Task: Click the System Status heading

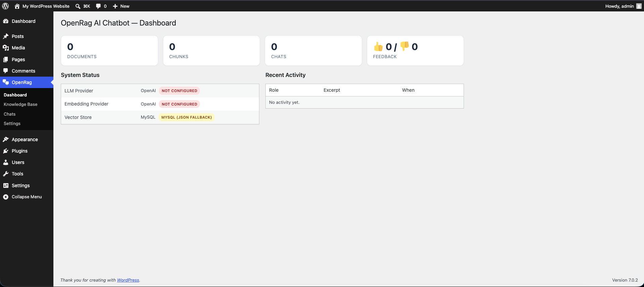Action: (80, 75)
